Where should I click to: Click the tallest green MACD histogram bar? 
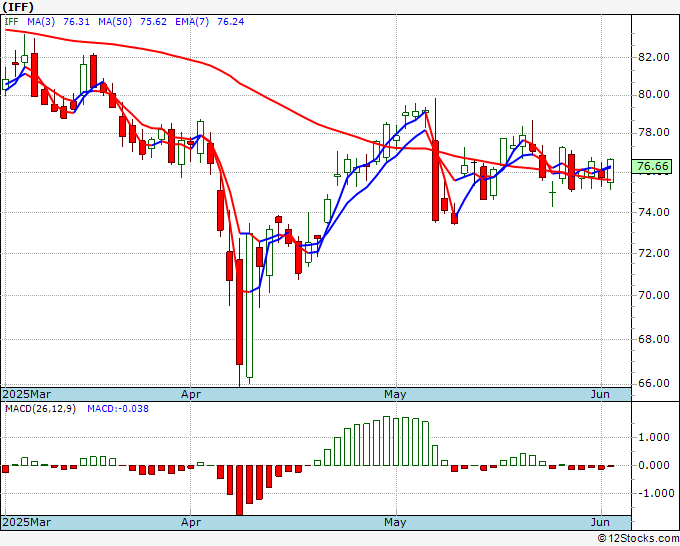coord(386,441)
